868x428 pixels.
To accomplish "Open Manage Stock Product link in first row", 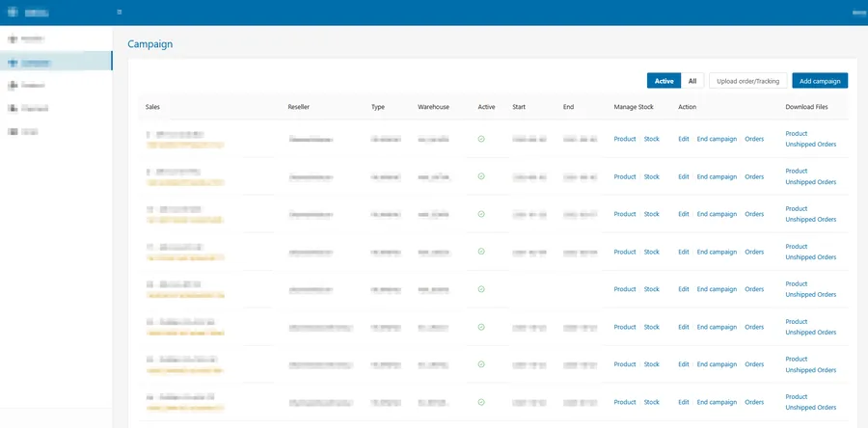I will pyautogui.click(x=624, y=139).
